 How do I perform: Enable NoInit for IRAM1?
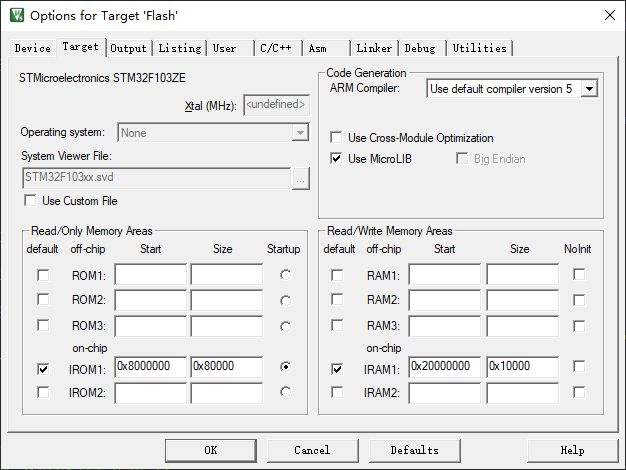(x=579, y=366)
